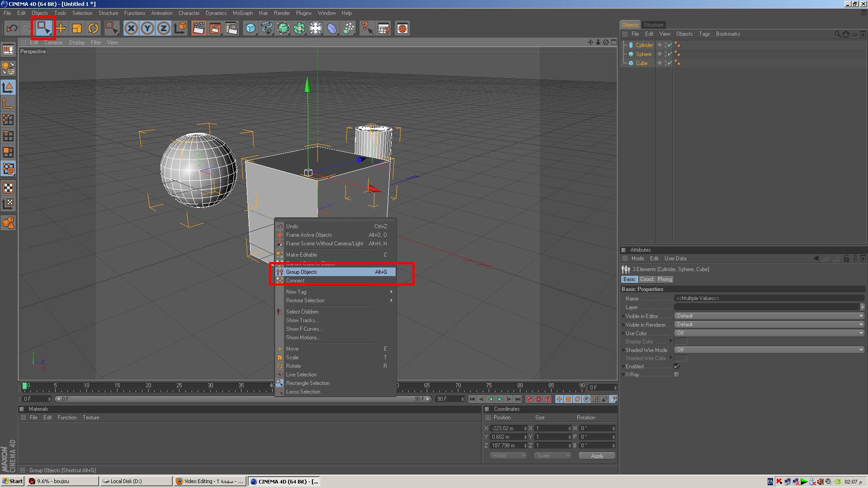The width and height of the screenshot is (868, 488).
Task: Open the Visible in Editor dropdown
Action: [769, 316]
